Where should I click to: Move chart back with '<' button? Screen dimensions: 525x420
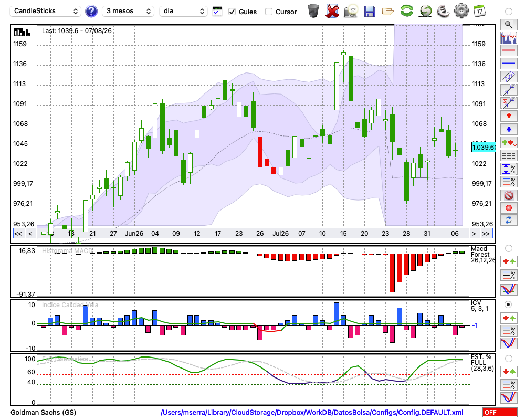click(x=30, y=234)
